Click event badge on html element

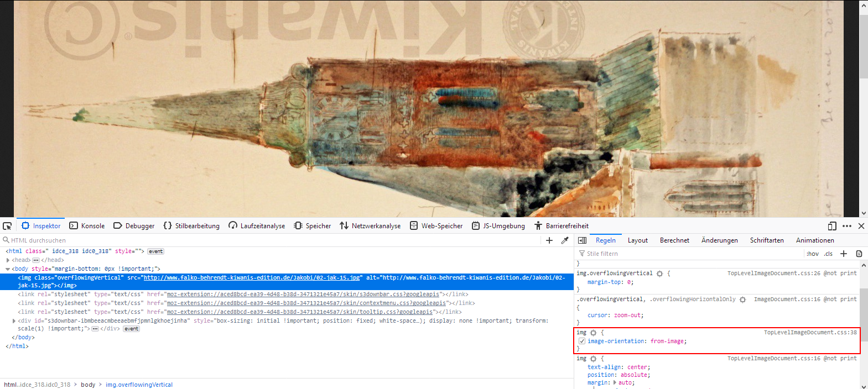(156, 251)
